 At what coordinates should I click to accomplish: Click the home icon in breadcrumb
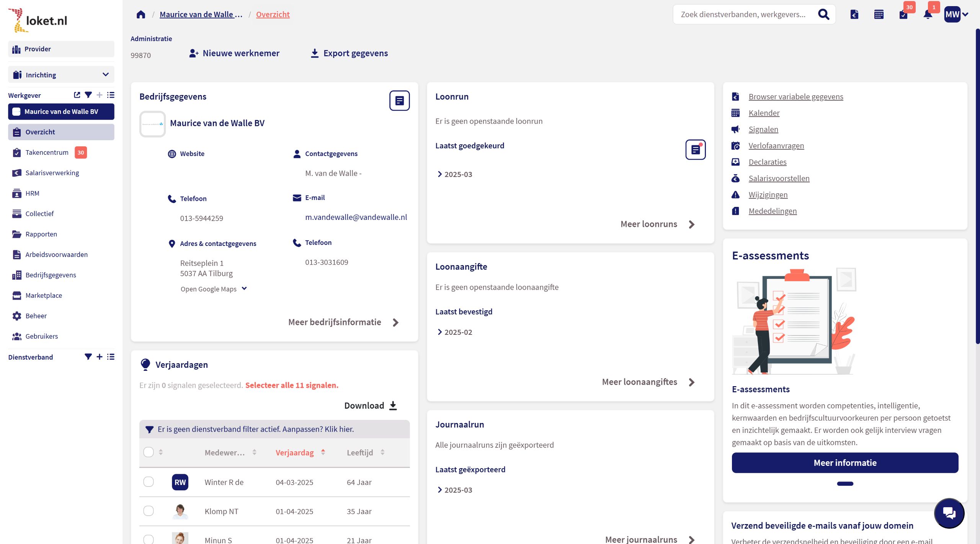[141, 15]
